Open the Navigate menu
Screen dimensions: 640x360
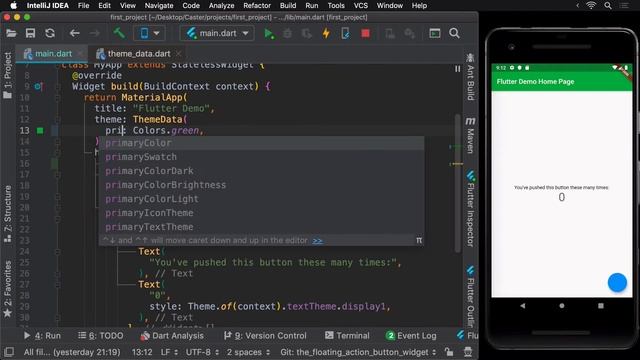click(x=159, y=6)
